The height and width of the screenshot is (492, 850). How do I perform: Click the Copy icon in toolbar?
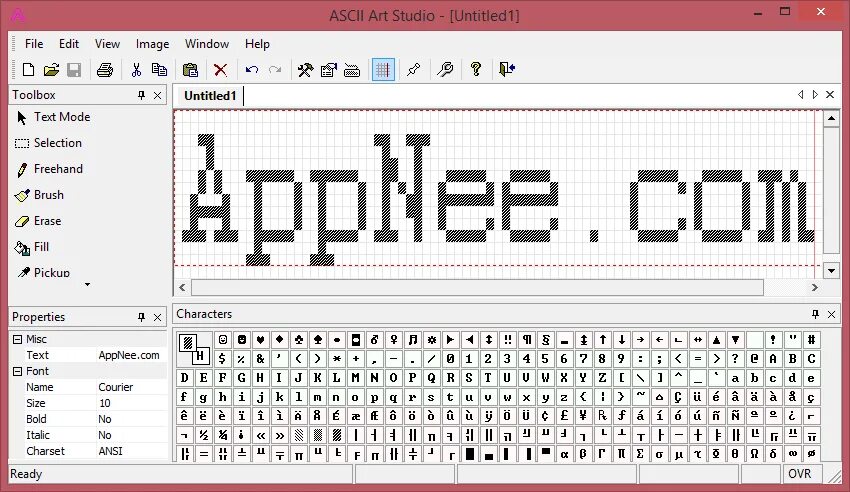159,69
